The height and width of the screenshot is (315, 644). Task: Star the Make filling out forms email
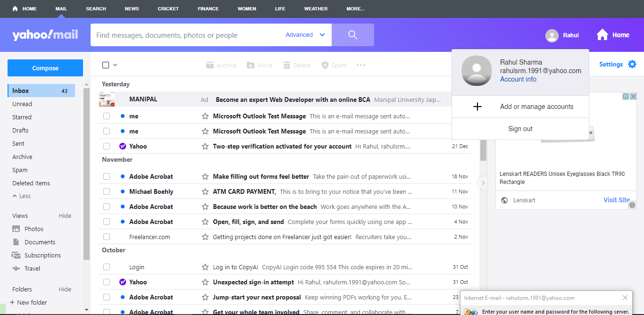[205, 176]
